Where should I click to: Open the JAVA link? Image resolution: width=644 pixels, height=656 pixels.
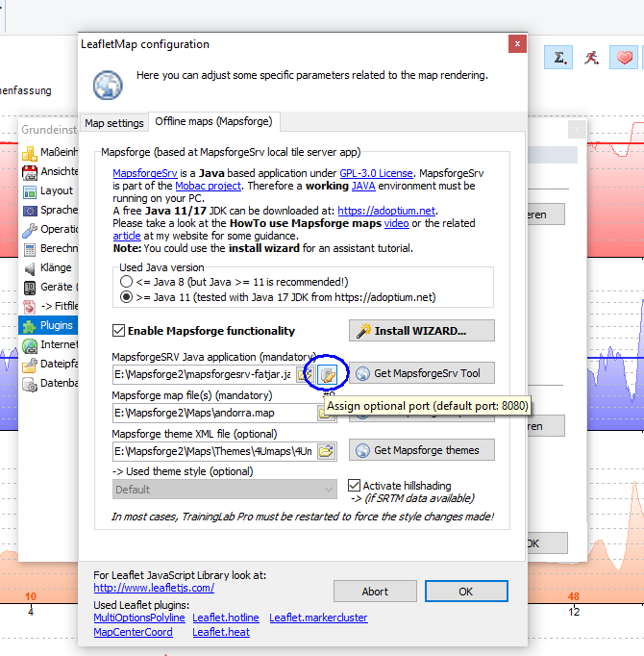[x=363, y=186]
